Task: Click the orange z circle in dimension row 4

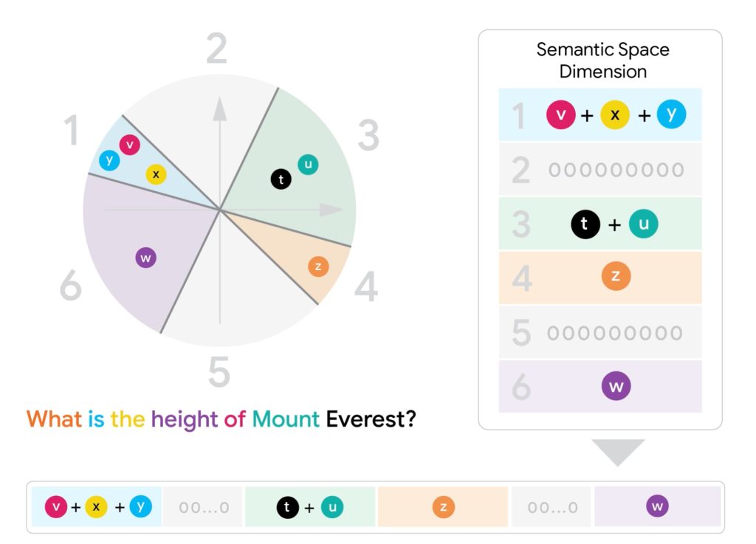Action: (x=616, y=276)
